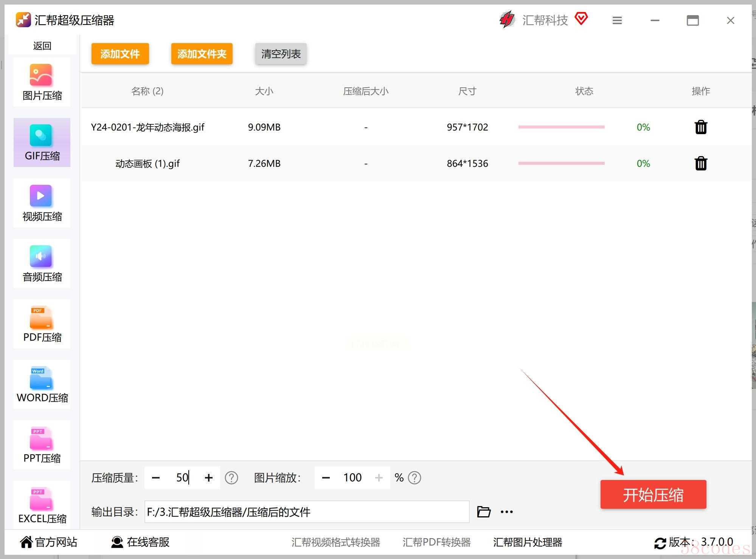Click the 输出目录 path field
Screen dimensions: 756x559
[307, 512]
